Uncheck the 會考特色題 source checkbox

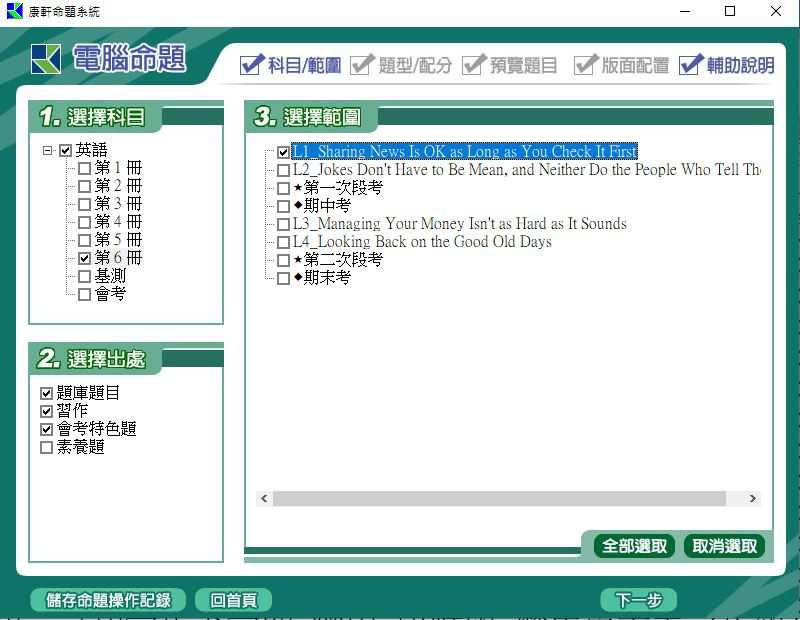point(46,429)
